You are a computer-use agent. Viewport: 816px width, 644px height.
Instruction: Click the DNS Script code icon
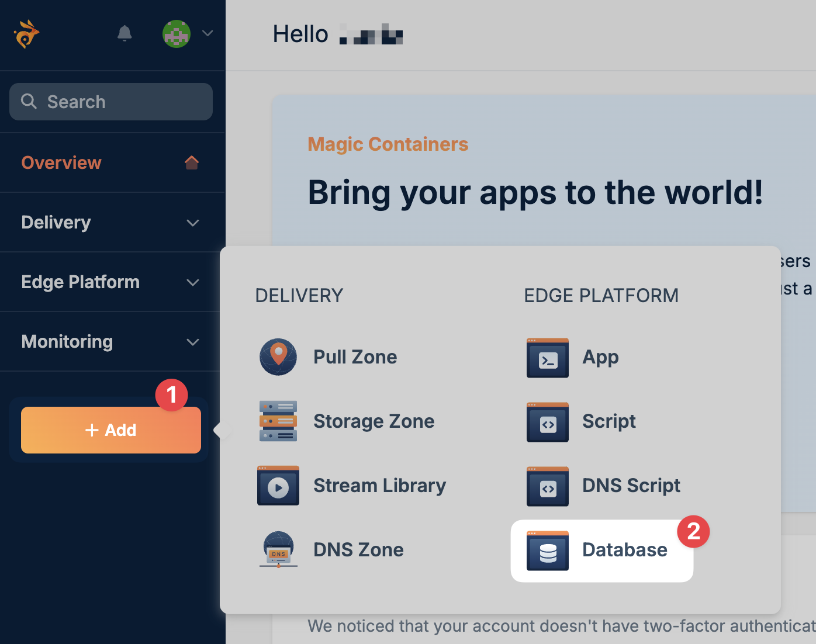click(548, 486)
